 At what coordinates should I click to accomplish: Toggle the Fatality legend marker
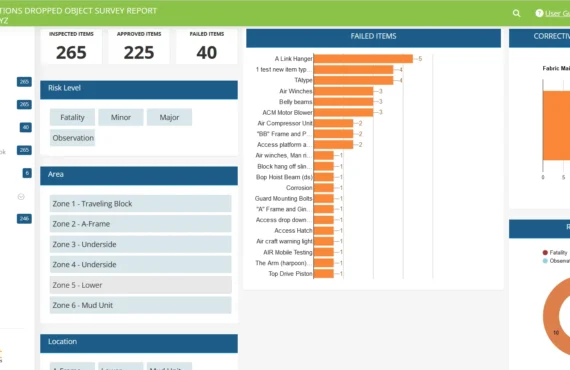click(x=545, y=253)
